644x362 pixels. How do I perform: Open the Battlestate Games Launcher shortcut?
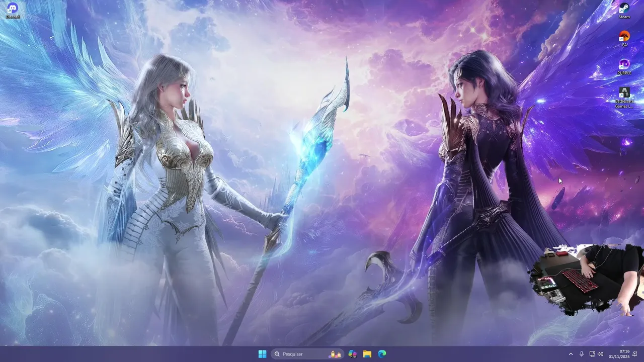point(624,98)
